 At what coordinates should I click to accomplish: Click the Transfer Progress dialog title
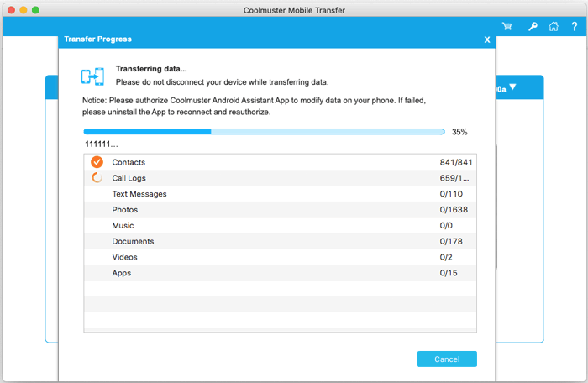tap(98, 39)
